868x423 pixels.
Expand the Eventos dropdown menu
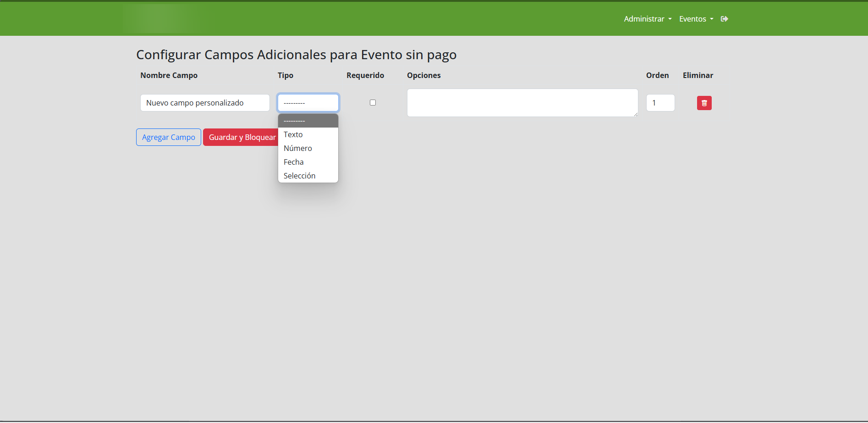pos(696,19)
